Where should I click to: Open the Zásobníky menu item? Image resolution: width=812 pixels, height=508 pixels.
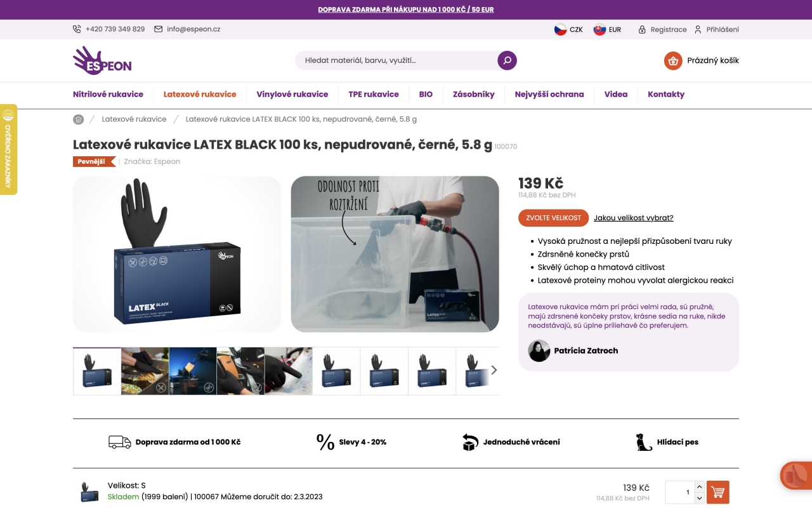pyautogui.click(x=473, y=94)
